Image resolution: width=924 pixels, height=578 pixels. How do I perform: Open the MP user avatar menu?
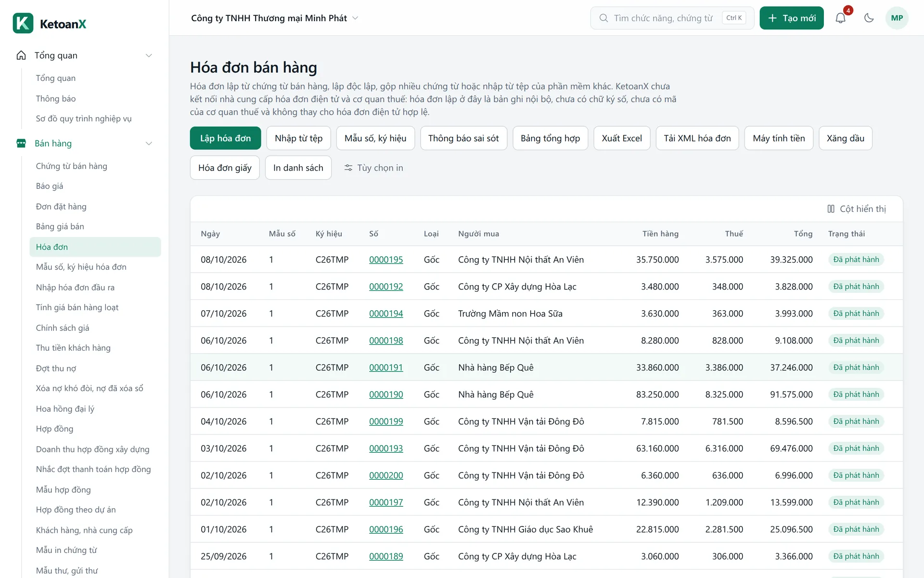pos(897,18)
